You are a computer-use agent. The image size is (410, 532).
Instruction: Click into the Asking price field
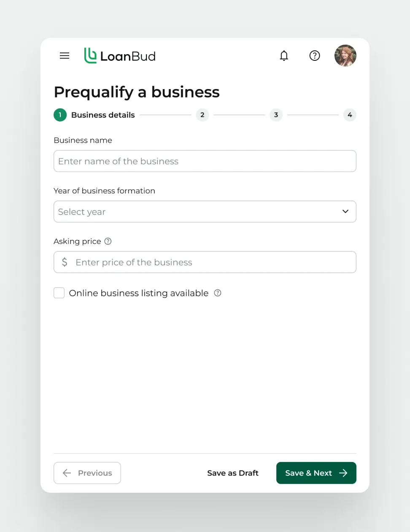[x=213, y=262]
